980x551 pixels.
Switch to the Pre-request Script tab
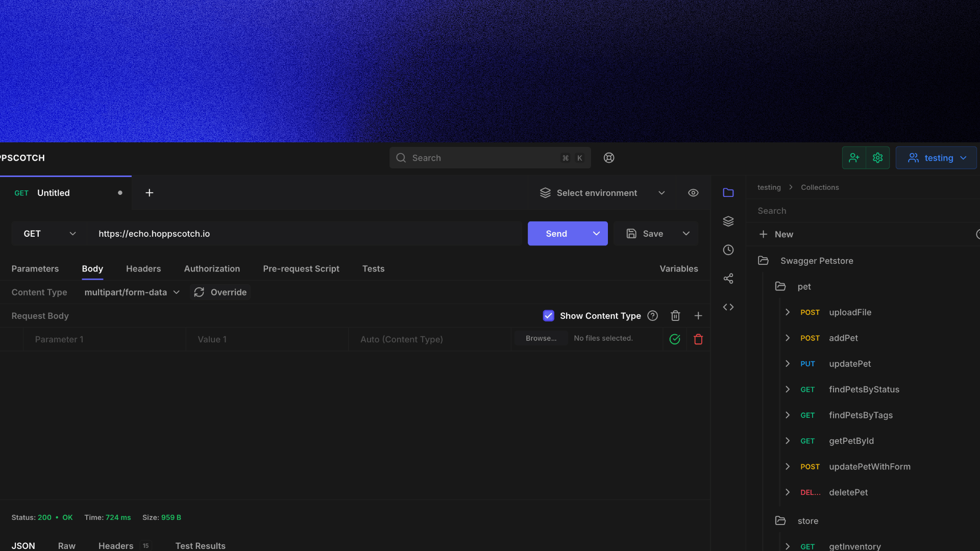[301, 268]
